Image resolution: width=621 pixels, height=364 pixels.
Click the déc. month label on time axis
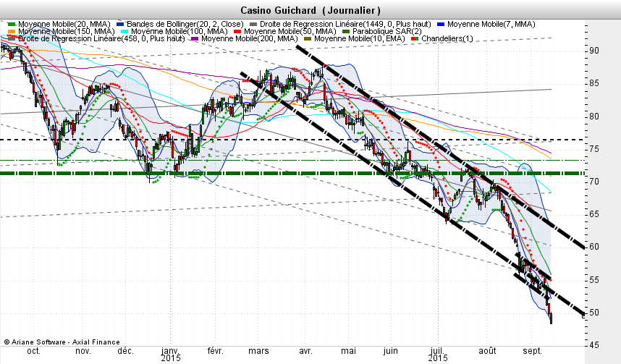(x=125, y=351)
